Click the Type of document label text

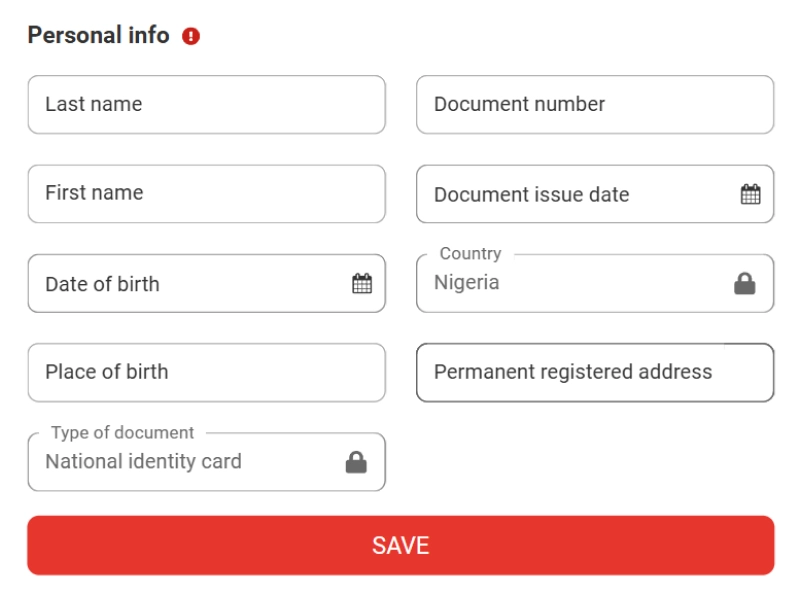tap(120, 432)
